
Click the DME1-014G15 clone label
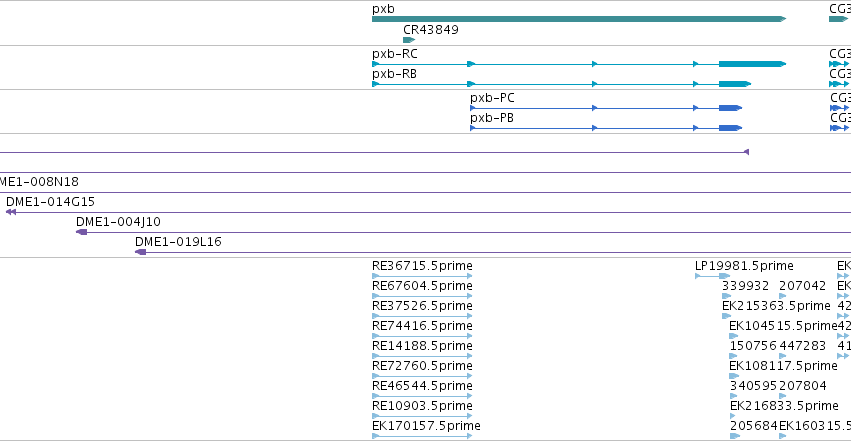pos(50,202)
